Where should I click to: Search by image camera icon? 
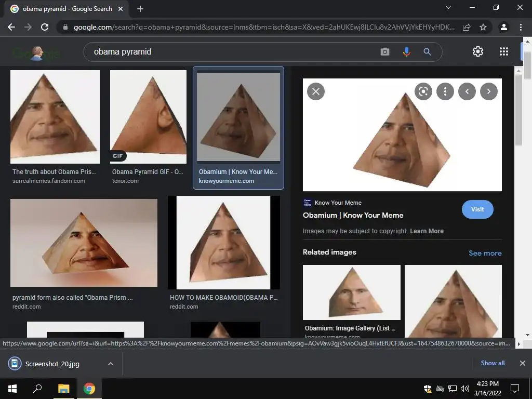click(x=385, y=51)
